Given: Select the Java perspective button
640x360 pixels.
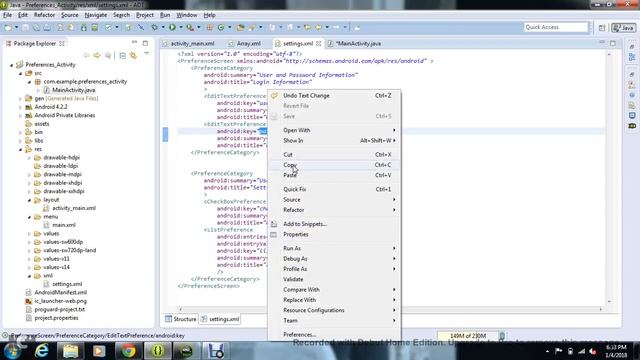Looking at the screenshot, I should click(623, 28).
